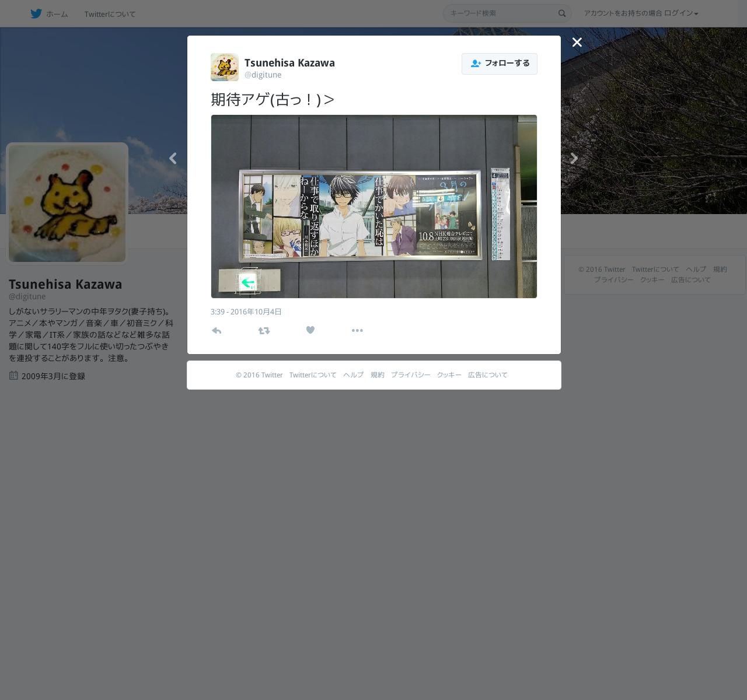The height and width of the screenshot is (700, 747).
Task: Click © 2016 Twitter in modal footer
Action: (259, 375)
